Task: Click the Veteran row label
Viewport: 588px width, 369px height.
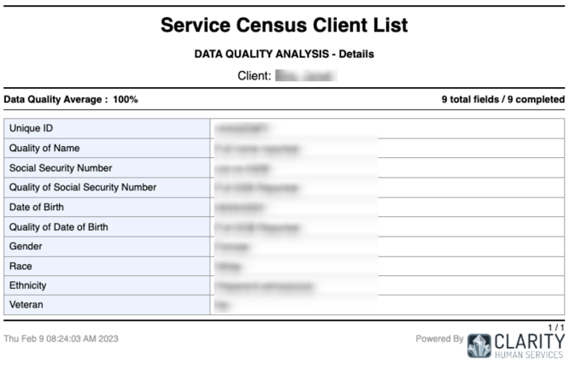Action: coord(26,304)
